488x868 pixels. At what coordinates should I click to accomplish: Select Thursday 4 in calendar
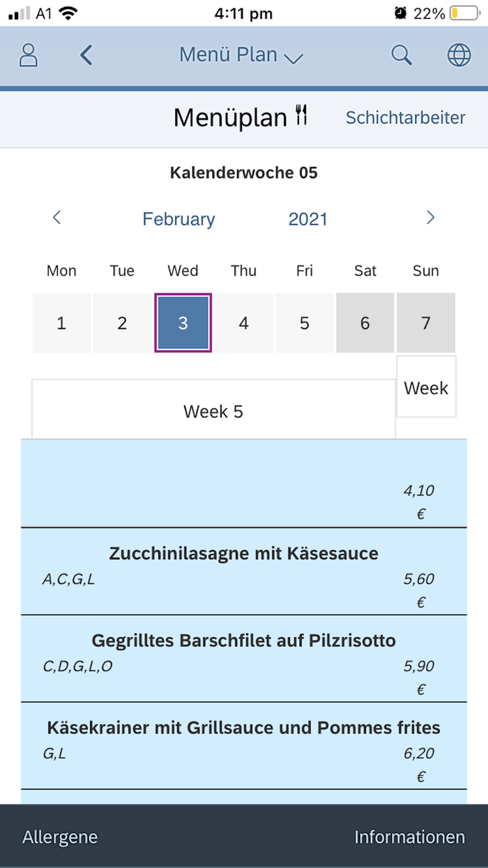(x=243, y=323)
